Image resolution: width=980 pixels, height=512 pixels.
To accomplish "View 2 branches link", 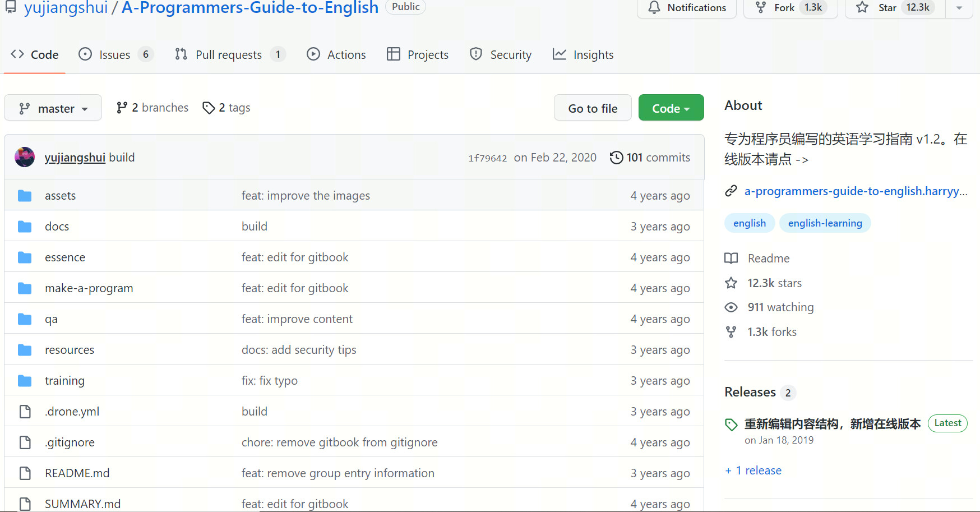I will 152,108.
